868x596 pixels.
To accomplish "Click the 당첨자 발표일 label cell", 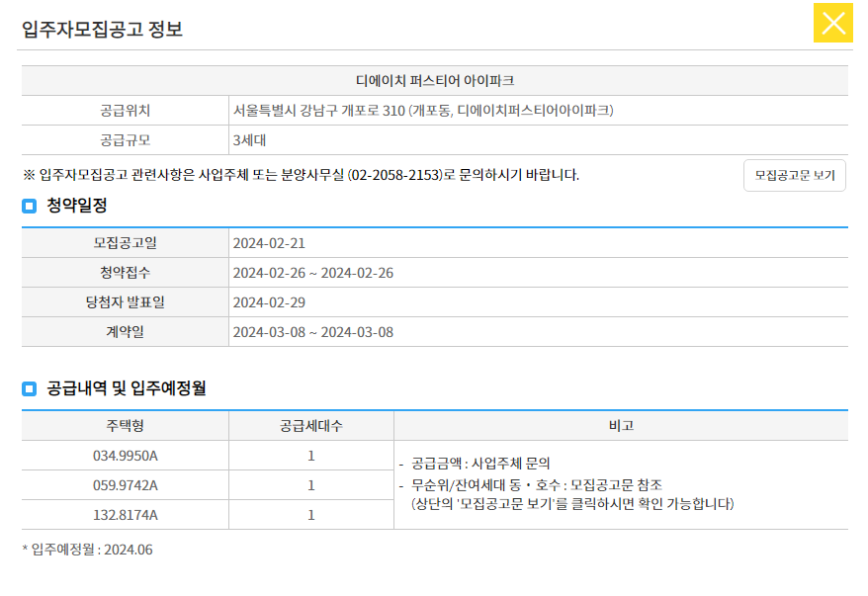I will (x=126, y=302).
